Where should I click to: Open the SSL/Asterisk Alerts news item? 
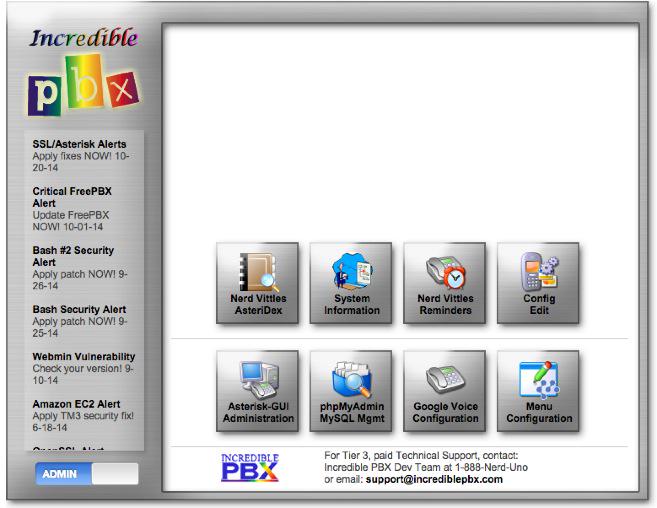[x=80, y=144]
